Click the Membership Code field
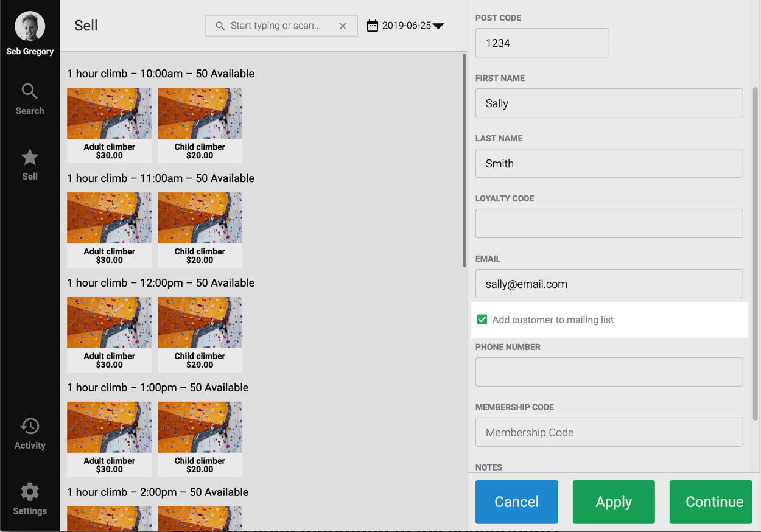The height and width of the screenshot is (532, 761). (x=609, y=432)
